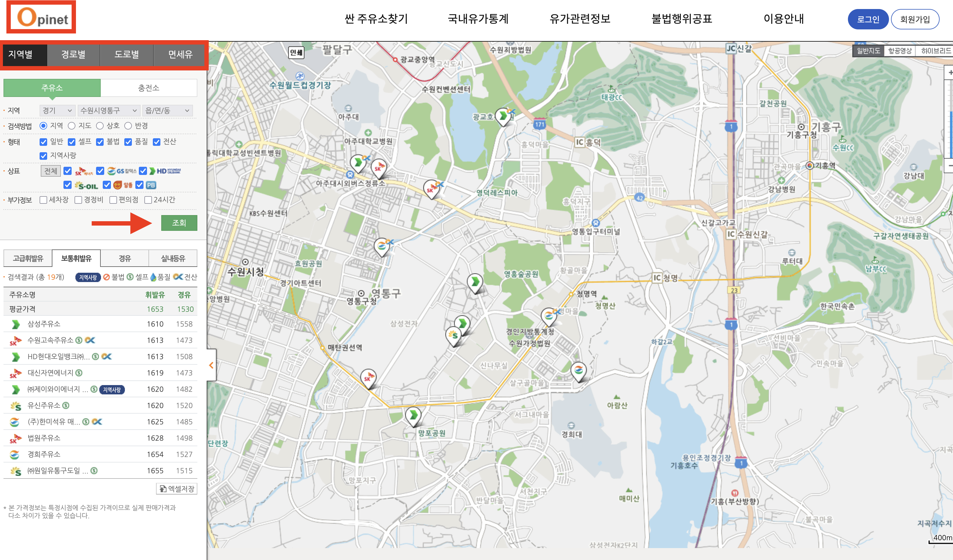Uncheck the 셀프 type checkbox
The height and width of the screenshot is (560, 953).
[x=72, y=142]
